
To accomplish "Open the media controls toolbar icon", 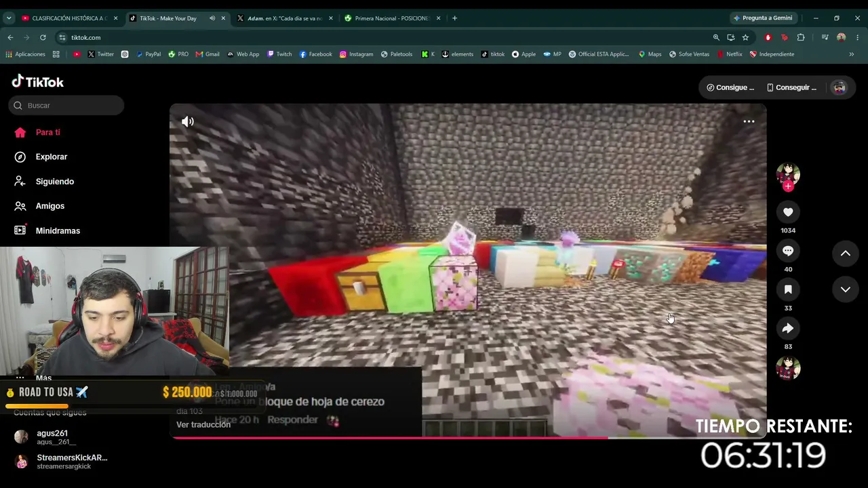I will (825, 37).
